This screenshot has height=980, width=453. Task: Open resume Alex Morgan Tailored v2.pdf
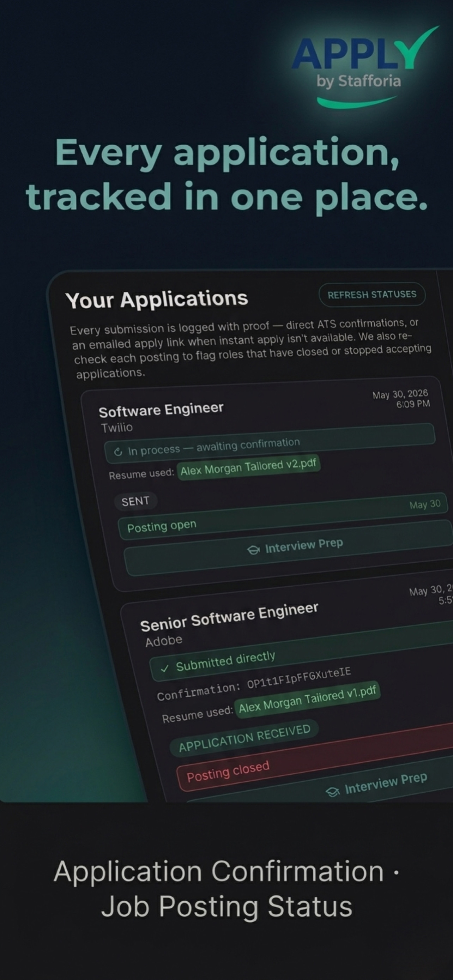[x=249, y=467]
